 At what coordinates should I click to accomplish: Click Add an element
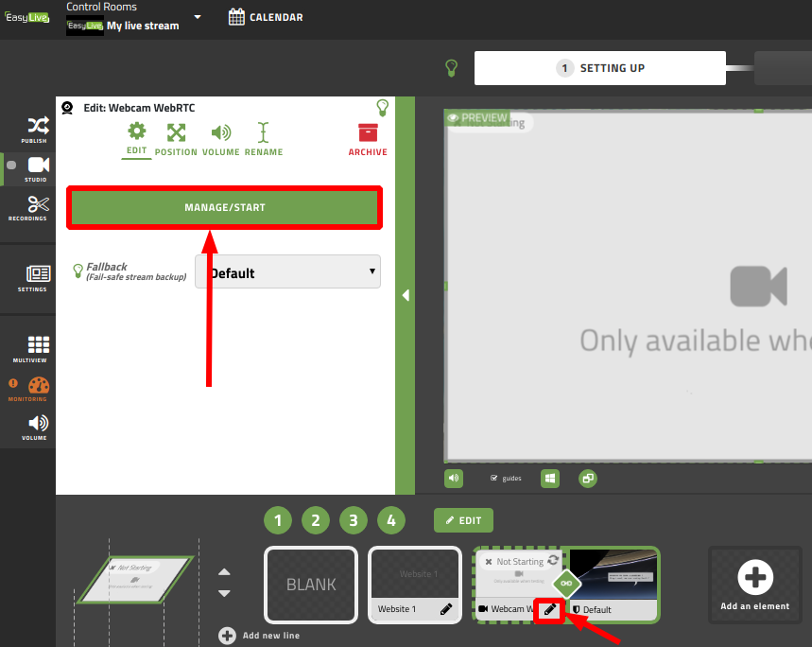[755, 585]
